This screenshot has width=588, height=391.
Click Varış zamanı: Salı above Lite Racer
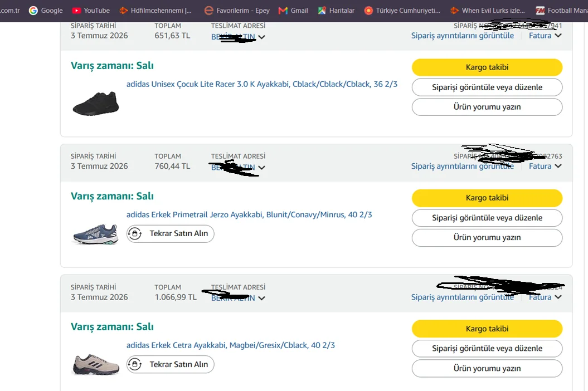[x=112, y=66]
